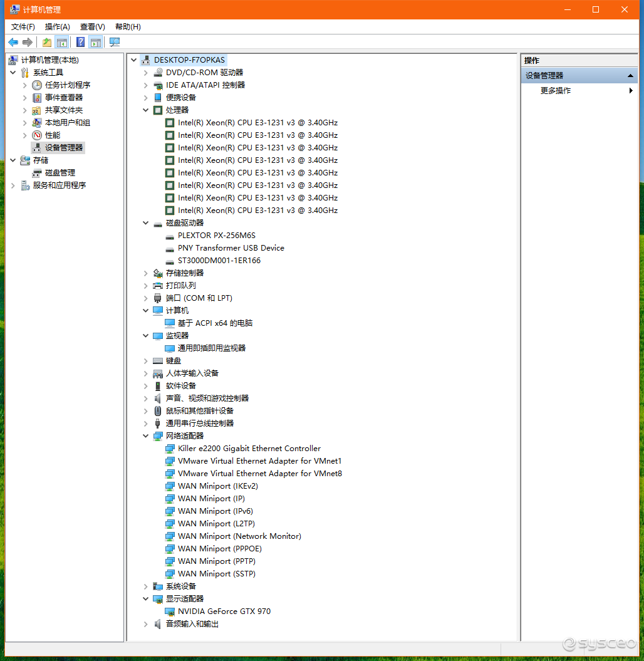This screenshot has width=644, height=661.
Task: Select VMware Virtual Ethernet Adapter for VMnet1
Action: 259,461
